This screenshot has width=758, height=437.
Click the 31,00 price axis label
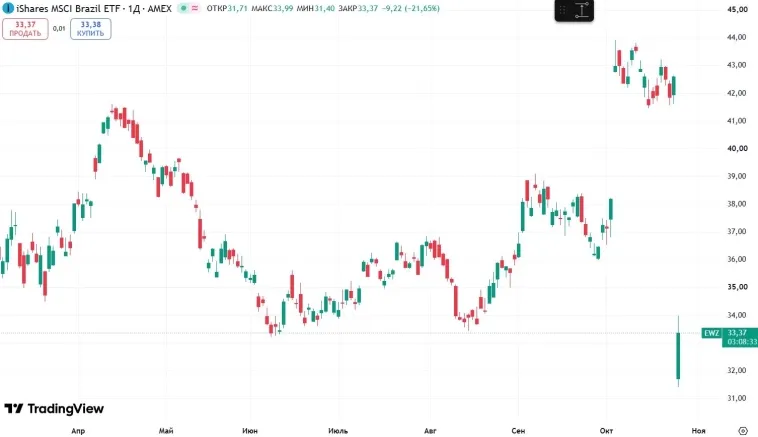pos(737,398)
